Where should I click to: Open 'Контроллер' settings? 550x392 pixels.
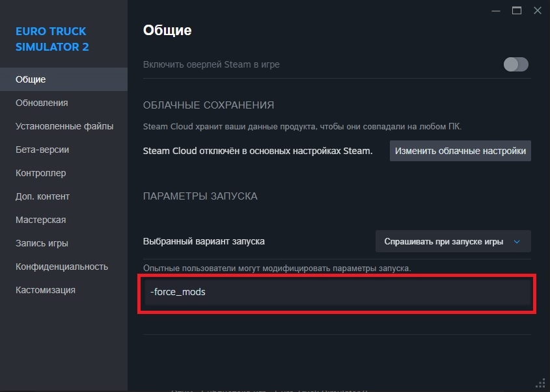pos(40,173)
